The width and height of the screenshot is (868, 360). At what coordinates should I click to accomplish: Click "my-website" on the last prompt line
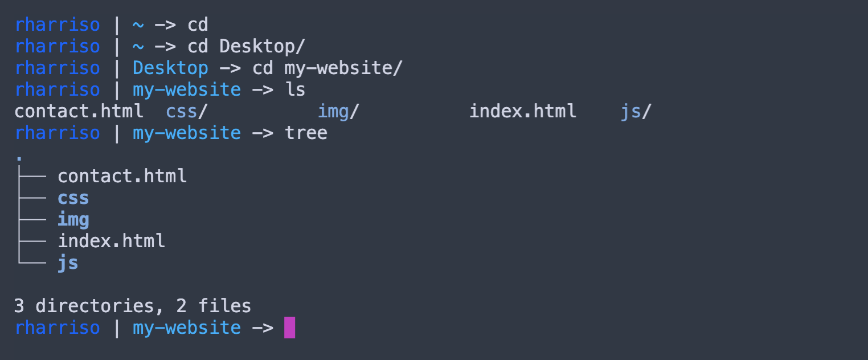pyautogui.click(x=187, y=328)
